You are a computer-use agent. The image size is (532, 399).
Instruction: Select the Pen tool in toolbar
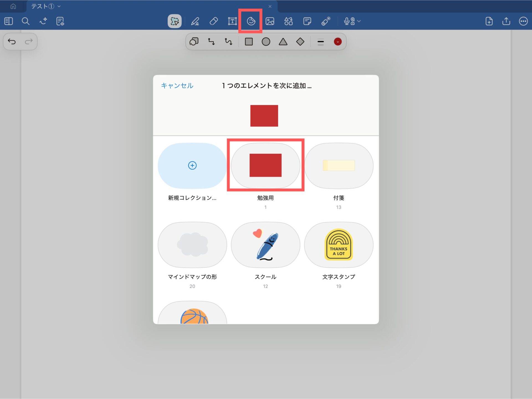point(195,21)
